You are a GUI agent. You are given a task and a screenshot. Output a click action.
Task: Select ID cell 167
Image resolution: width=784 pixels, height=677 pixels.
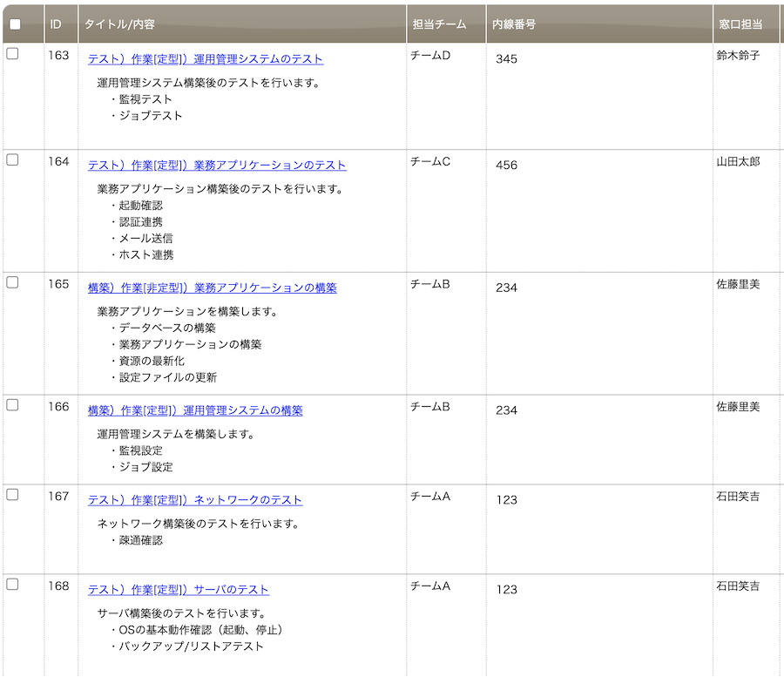tap(58, 496)
